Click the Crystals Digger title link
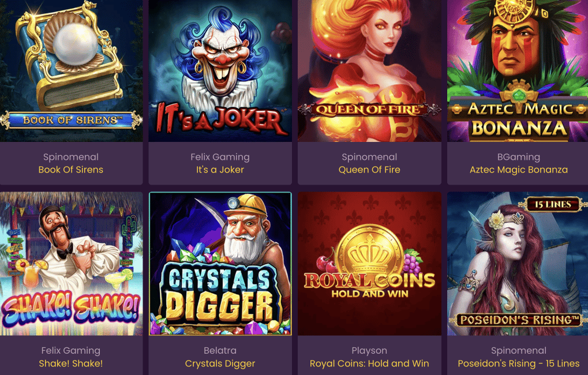The height and width of the screenshot is (375, 588). [x=220, y=363]
